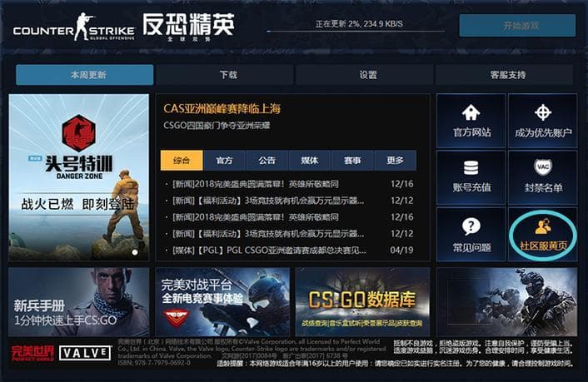
Task: Open the 官方网站 home icon
Action: pyautogui.click(x=471, y=112)
